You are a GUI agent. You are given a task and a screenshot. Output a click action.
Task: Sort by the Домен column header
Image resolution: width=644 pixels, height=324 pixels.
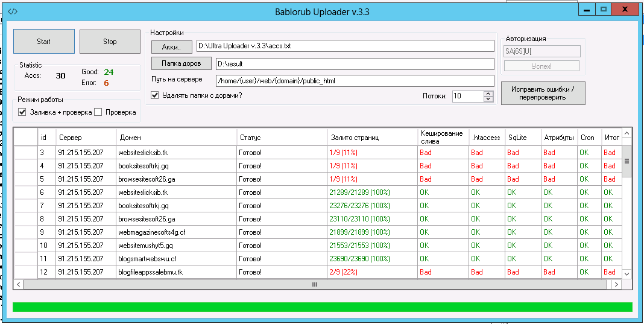point(176,138)
